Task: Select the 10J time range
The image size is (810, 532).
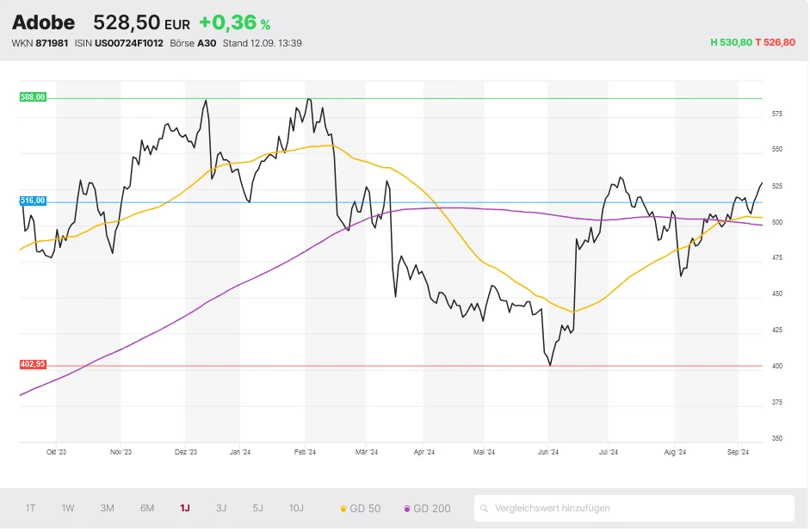Action: (x=296, y=508)
